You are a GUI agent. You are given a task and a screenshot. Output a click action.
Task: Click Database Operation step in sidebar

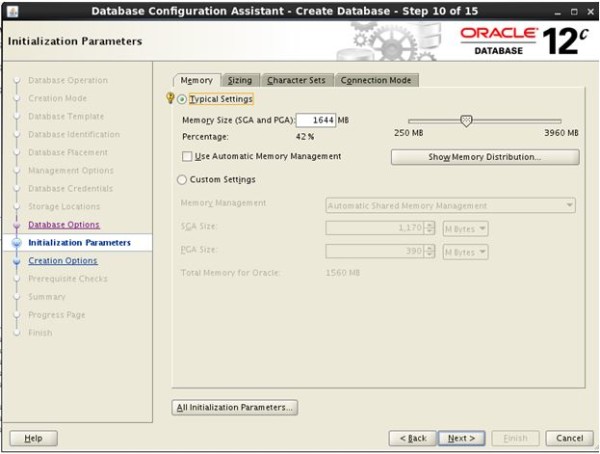68,80
